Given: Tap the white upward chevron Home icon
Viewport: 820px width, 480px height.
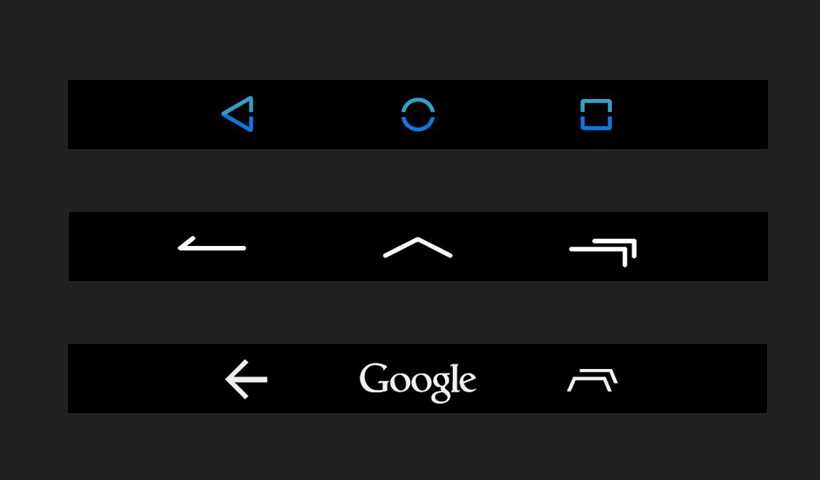Looking at the screenshot, I should (x=418, y=248).
